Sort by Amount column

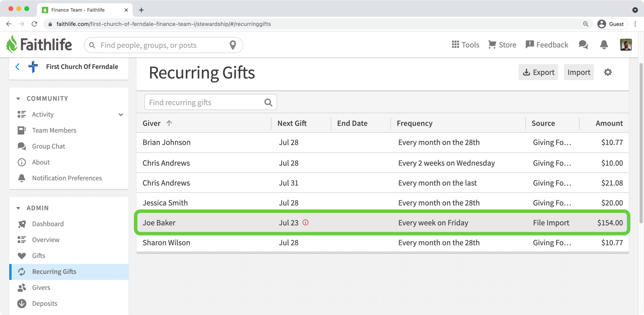(x=609, y=123)
